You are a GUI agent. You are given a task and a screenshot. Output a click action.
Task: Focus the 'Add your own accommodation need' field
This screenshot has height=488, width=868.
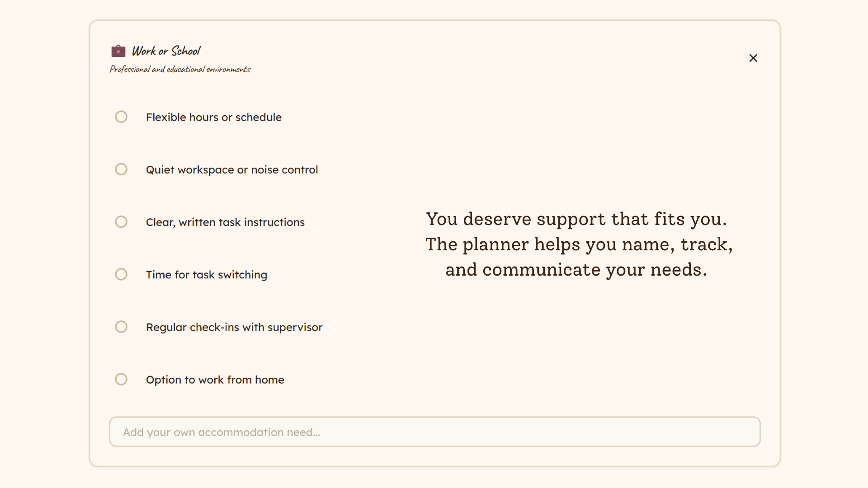pyautogui.click(x=434, y=432)
